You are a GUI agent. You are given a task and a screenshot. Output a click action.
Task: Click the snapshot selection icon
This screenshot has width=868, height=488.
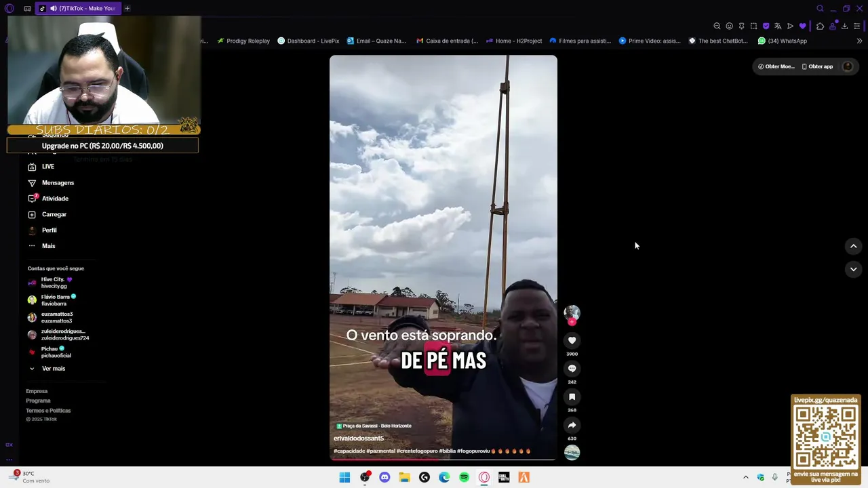pyautogui.click(x=753, y=26)
